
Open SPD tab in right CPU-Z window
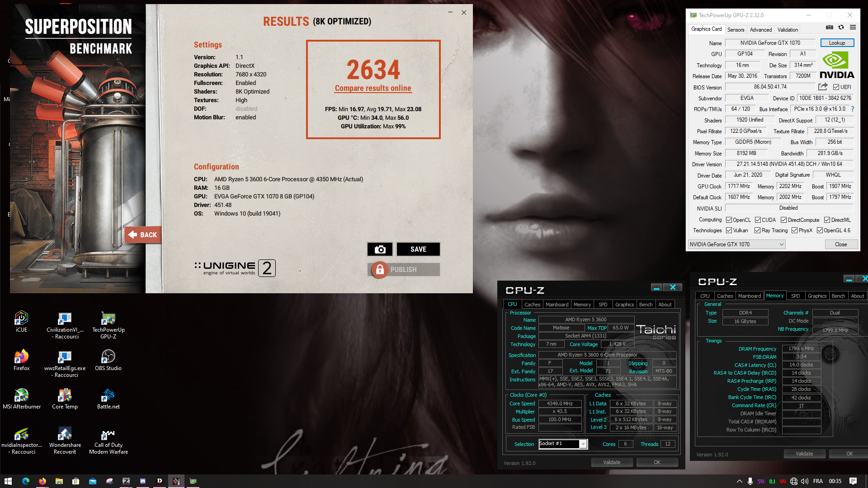coord(795,296)
